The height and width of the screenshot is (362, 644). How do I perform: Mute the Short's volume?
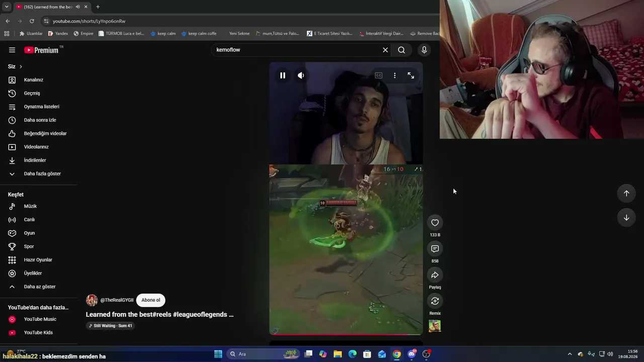click(301, 75)
